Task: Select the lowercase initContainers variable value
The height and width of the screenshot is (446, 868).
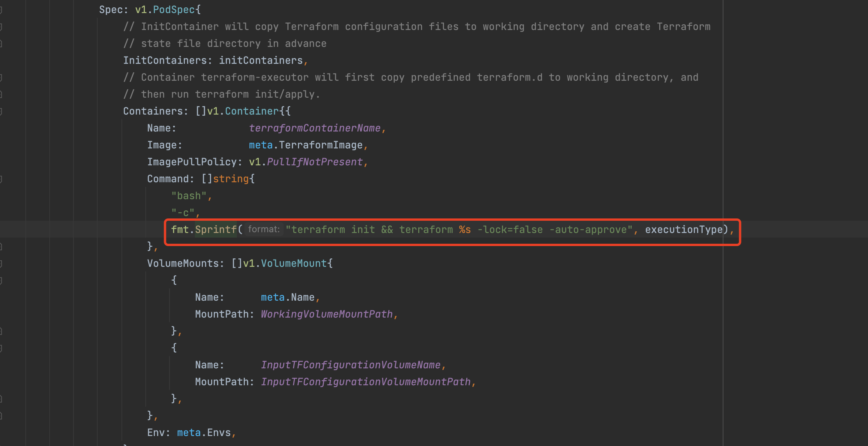Action: 261,60
